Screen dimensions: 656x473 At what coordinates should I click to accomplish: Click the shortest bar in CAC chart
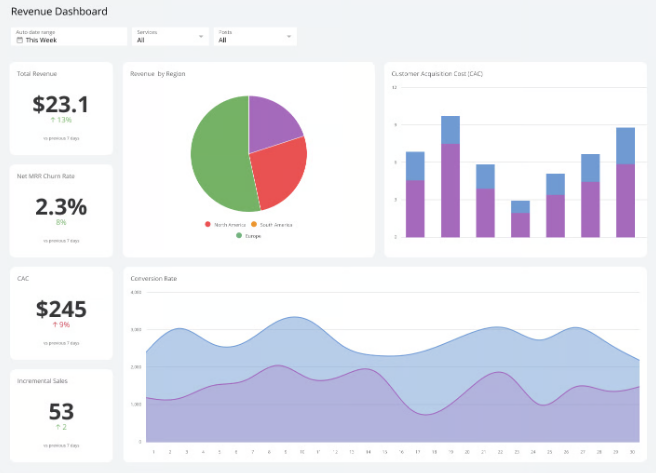(x=520, y=219)
